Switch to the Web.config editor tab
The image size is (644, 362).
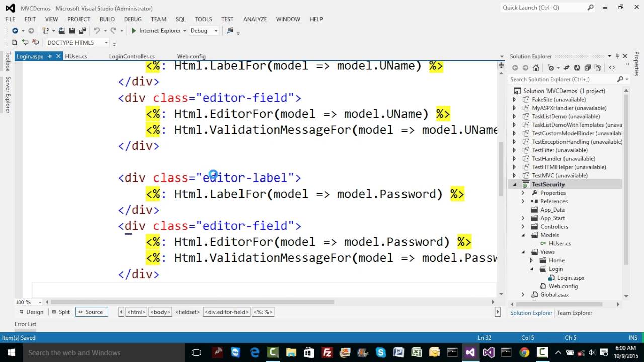pyautogui.click(x=191, y=56)
